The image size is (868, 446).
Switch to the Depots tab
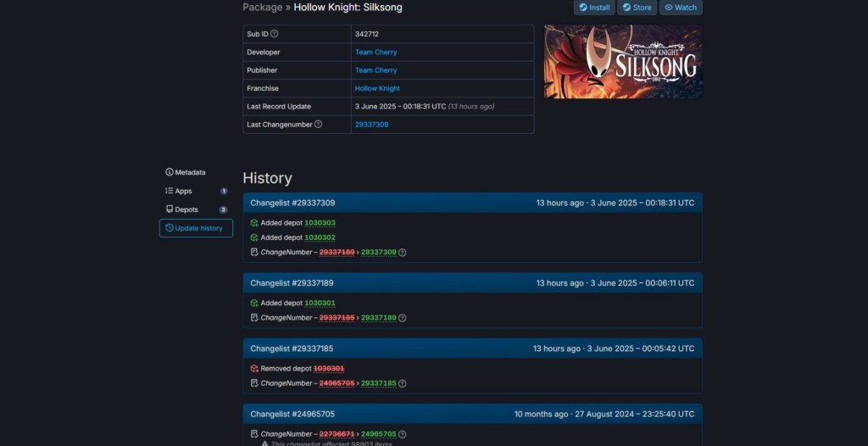point(196,209)
